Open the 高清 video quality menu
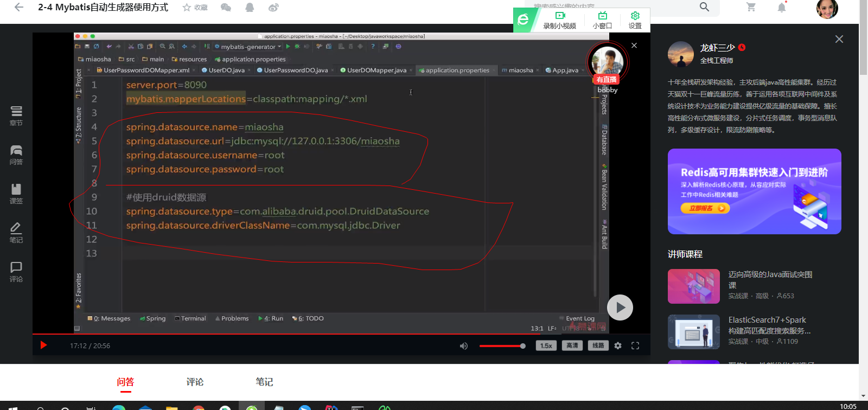 coord(572,345)
